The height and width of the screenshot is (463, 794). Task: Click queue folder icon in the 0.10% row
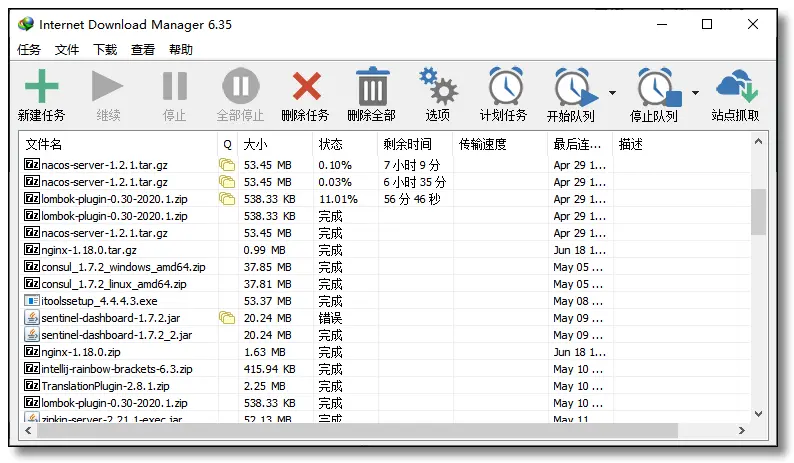point(227,165)
